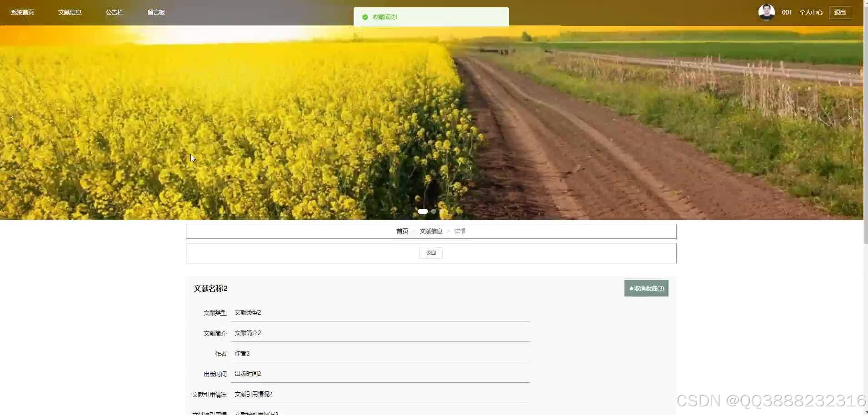
Task: Click the 退出 logout button
Action: point(840,12)
